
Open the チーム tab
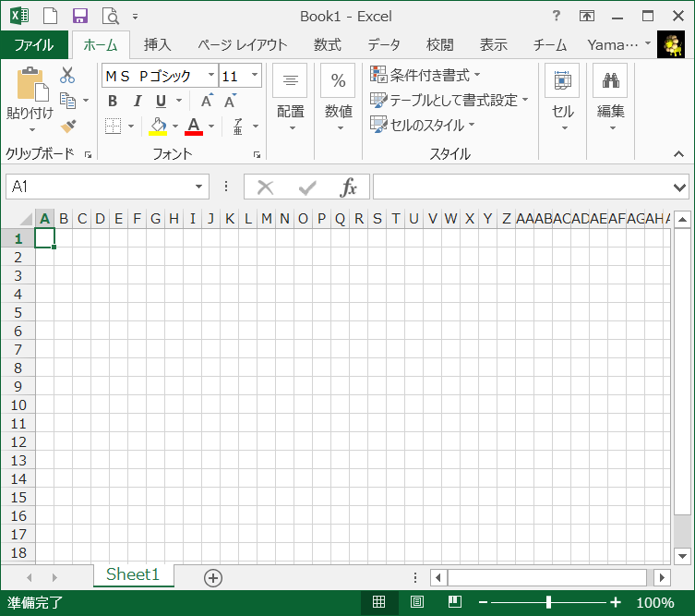549,45
